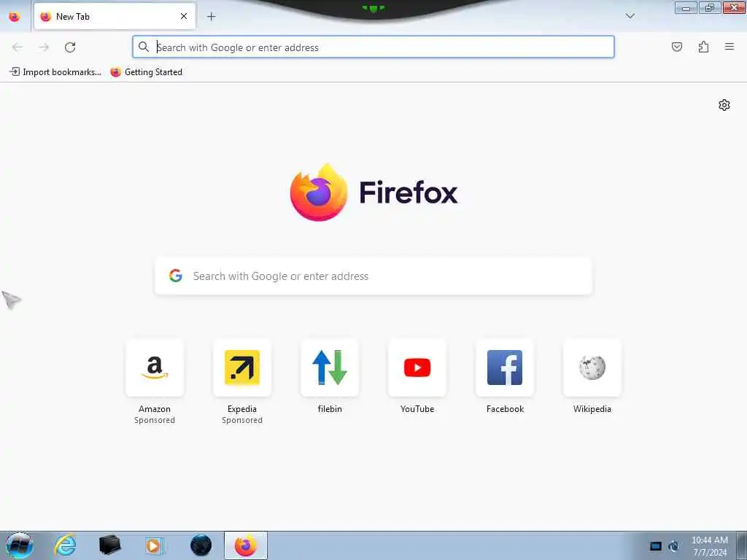This screenshot has width=747, height=560.
Task: Click the system tray icon next to the clock
Action: click(x=673, y=546)
